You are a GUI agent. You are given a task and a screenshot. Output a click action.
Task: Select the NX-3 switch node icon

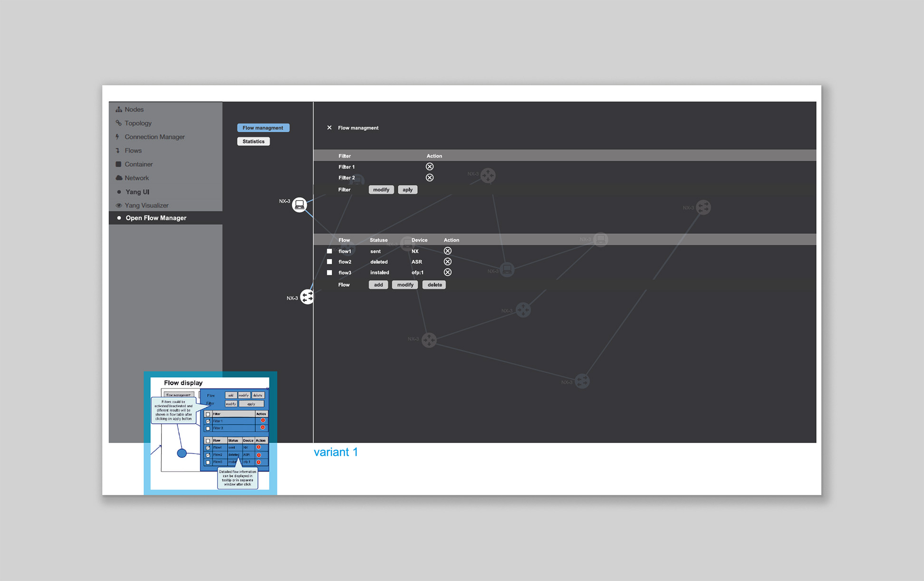[x=307, y=297]
